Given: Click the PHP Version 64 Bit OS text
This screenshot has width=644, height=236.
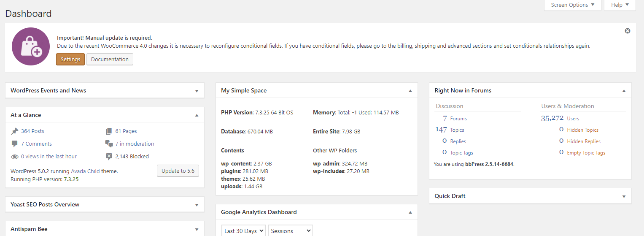Looking at the screenshot, I should tap(257, 113).
